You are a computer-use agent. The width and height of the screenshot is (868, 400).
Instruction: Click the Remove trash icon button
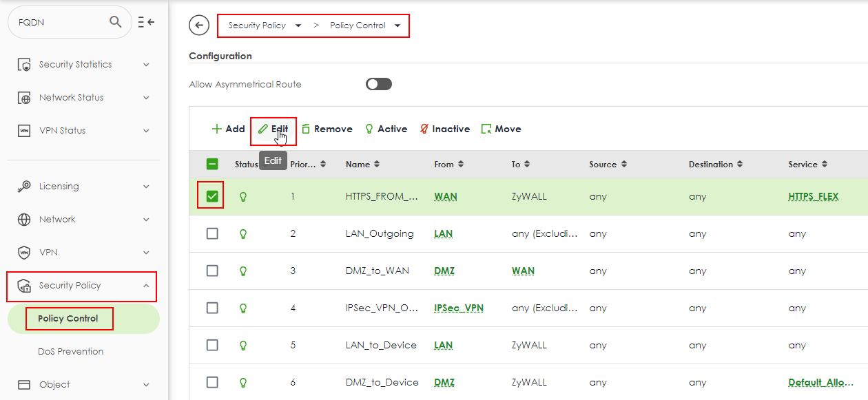[x=306, y=129]
